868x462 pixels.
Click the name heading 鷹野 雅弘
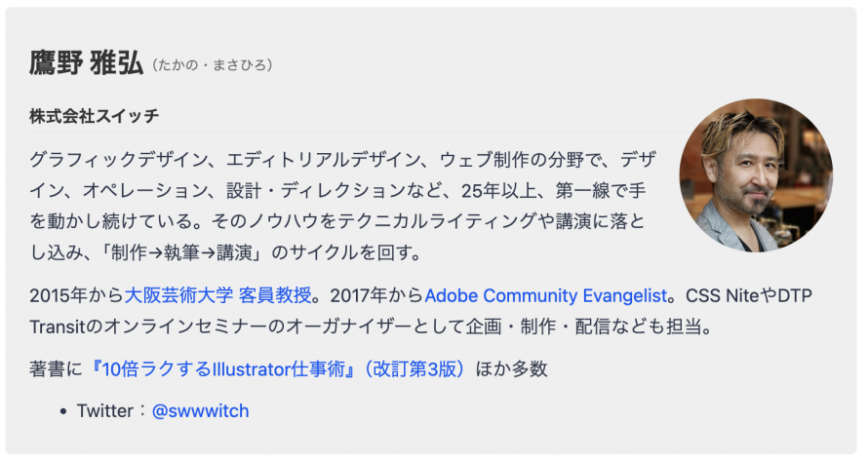pos(86,62)
